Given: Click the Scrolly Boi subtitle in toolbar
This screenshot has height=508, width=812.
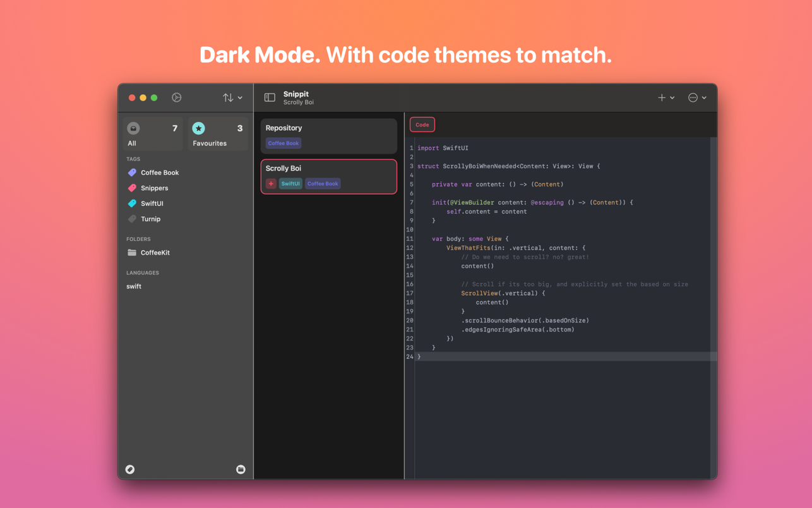Looking at the screenshot, I should tap(299, 102).
